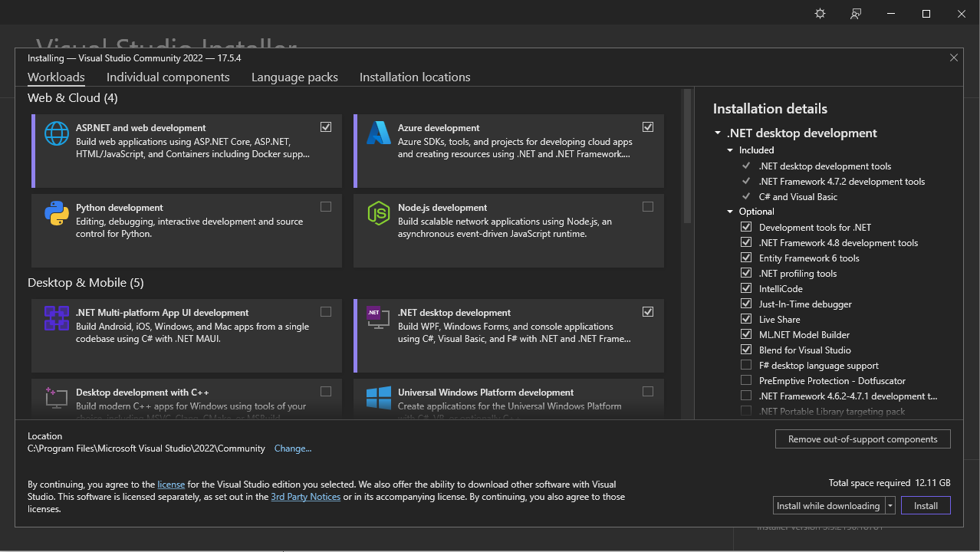Click the .NET desktop development tools included item
The height and width of the screenshot is (552, 980).
(825, 166)
